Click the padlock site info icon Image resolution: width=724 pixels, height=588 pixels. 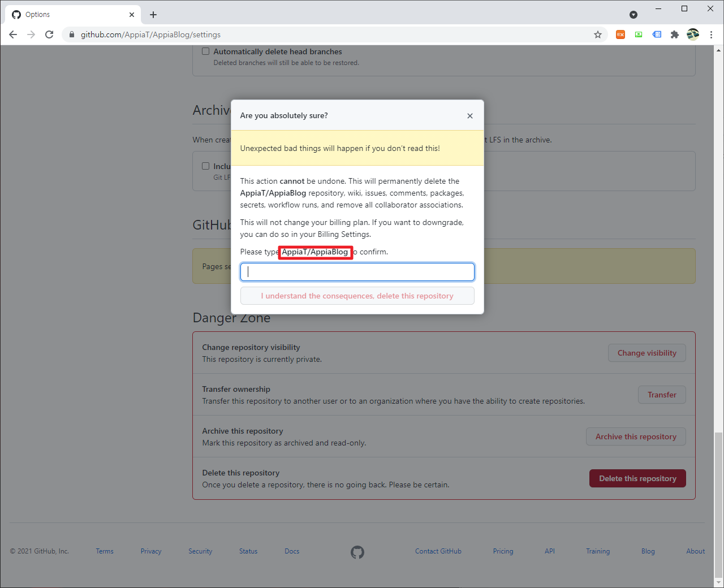click(x=72, y=34)
